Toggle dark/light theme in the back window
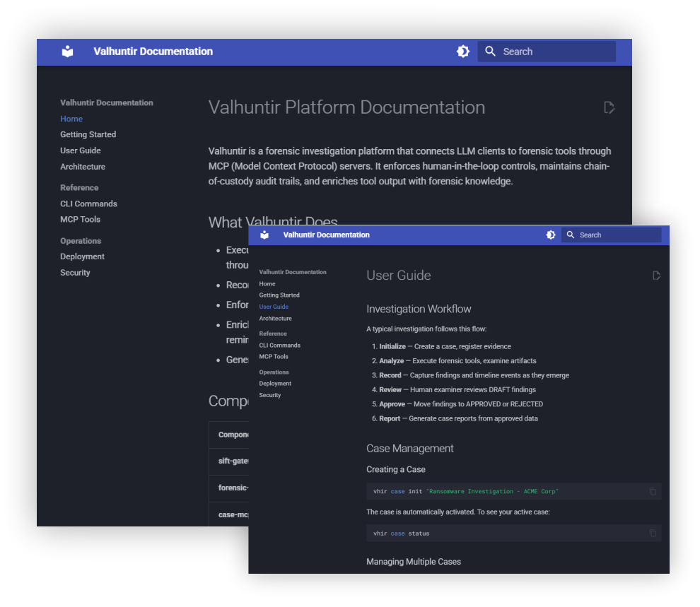Screen dimensions: 700x607 tap(463, 52)
